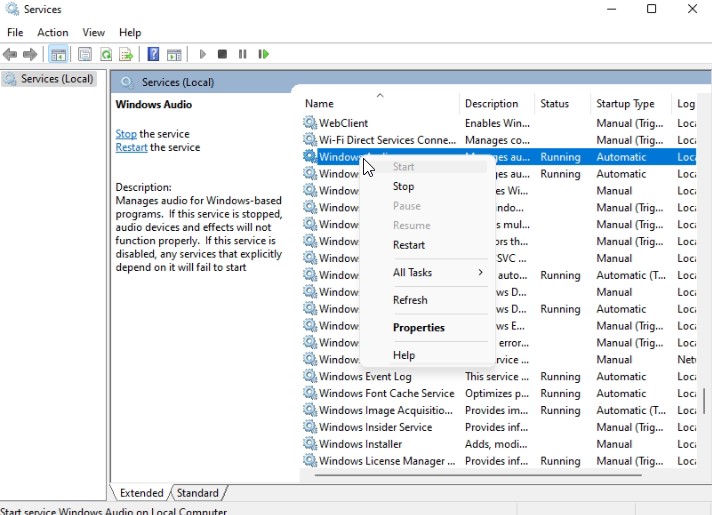Choose Restart in the context menu
This screenshot has width=712, height=515.
coord(409,245)
